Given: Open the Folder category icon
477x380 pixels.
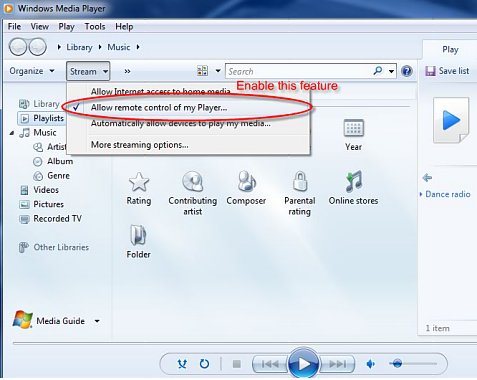Looking at the screenshot, I should coord(138,235).
